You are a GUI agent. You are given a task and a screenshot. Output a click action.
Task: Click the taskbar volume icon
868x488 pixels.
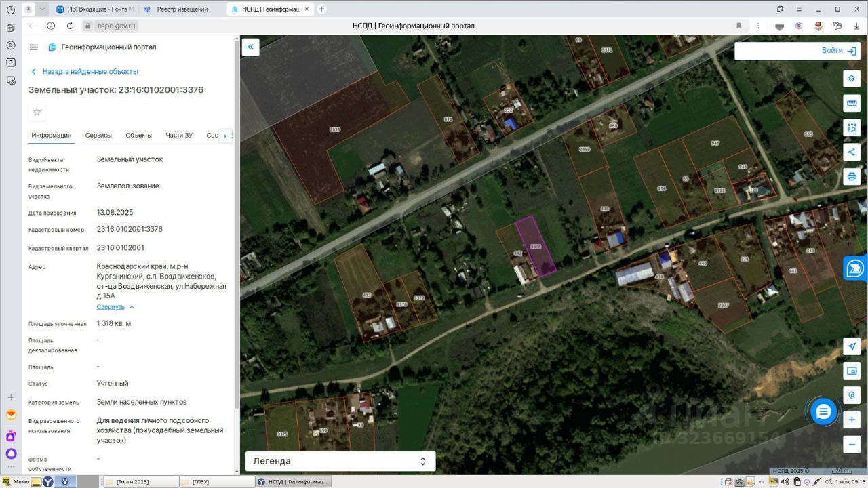(786, 482)
